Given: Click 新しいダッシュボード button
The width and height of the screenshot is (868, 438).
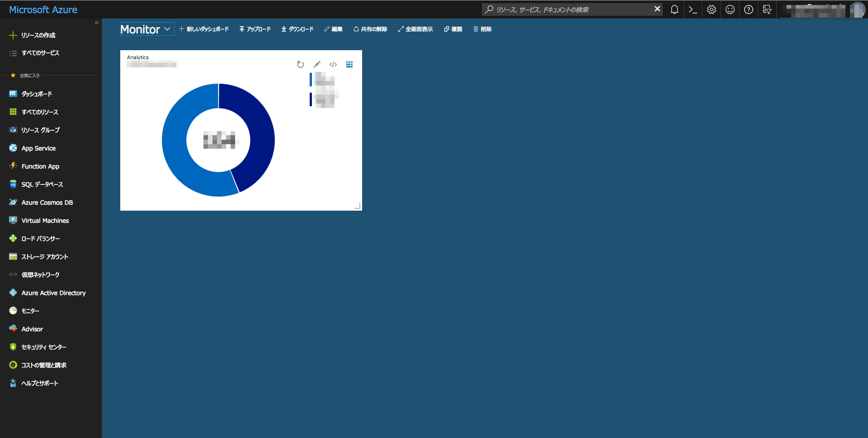Looking at the screenshot, I should 204,29.
